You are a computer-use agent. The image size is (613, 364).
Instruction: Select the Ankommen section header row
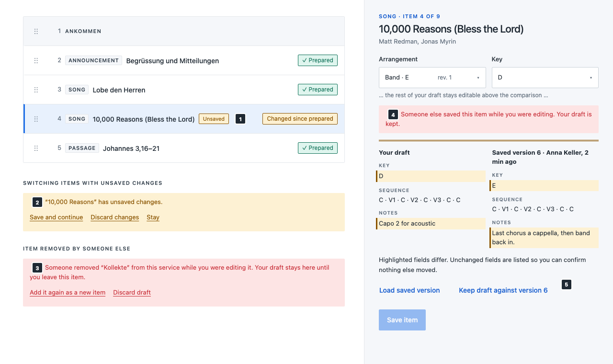184,31
